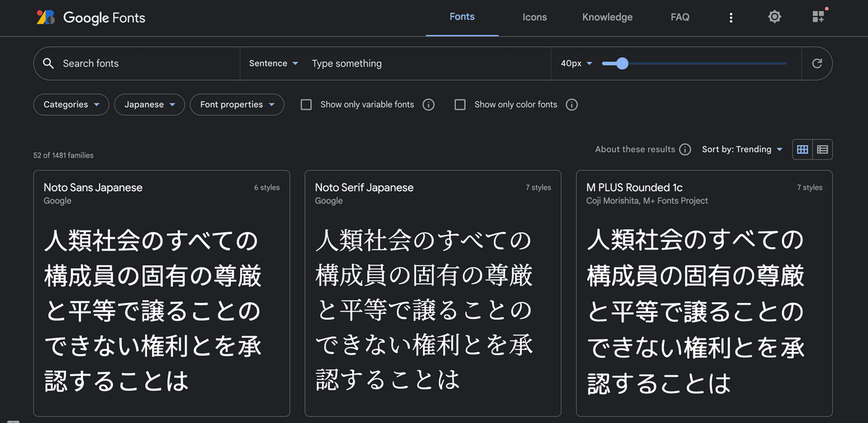Open the Knowledge tab
Image resolution: width=868 pixels, height=423 pixels.
(607, 17)
